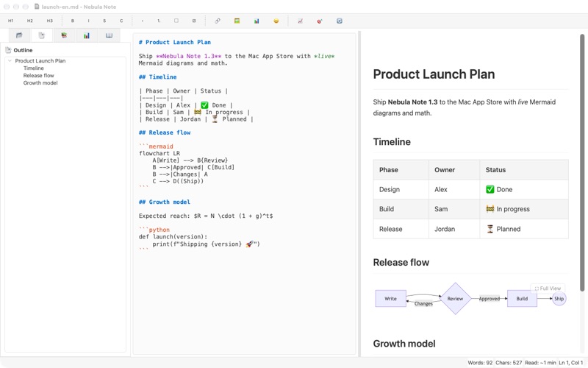
Task: Toggle bold formatting (B)
Action: 72,21
